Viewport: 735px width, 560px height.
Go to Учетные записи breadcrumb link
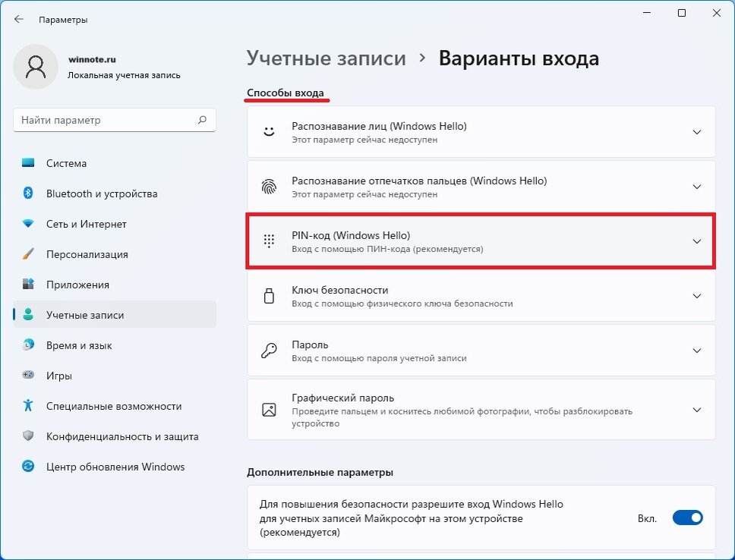point(326,58)
